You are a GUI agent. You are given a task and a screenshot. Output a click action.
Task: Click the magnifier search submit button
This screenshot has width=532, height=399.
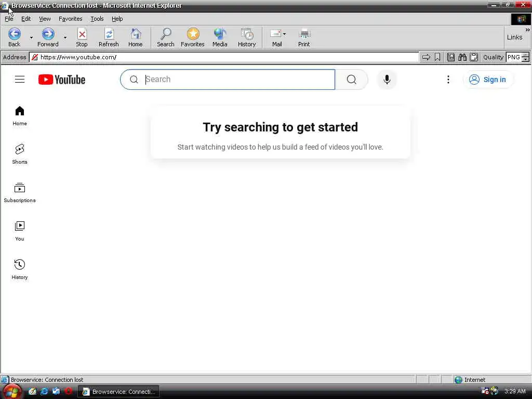point(352,79)
